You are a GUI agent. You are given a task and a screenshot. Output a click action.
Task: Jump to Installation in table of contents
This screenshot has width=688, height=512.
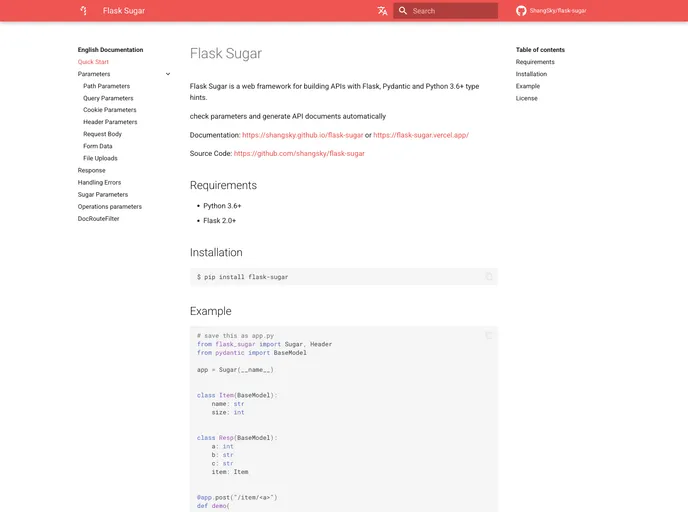click(531, 74)
